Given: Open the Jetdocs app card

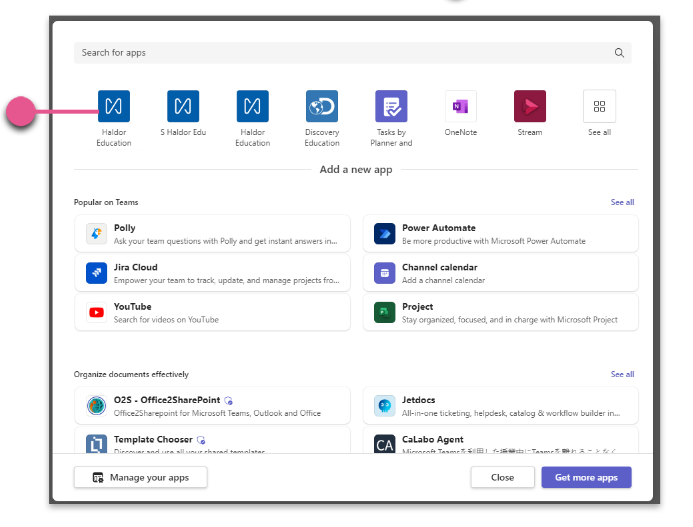Looking at the screenshot, I should [501, 405].
